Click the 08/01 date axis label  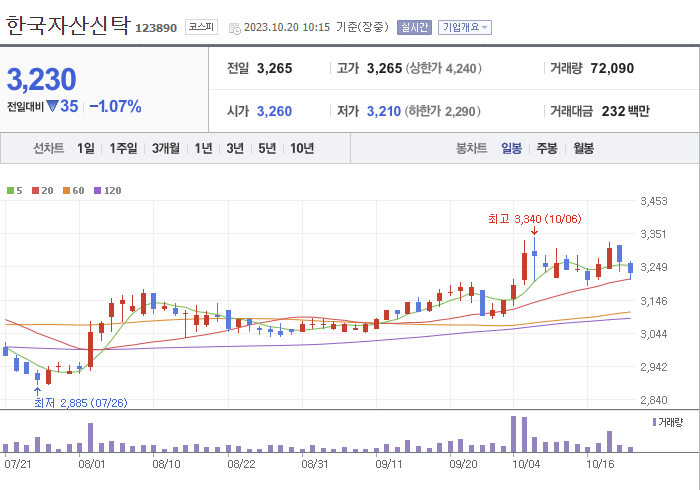click(x=92, y=464)
